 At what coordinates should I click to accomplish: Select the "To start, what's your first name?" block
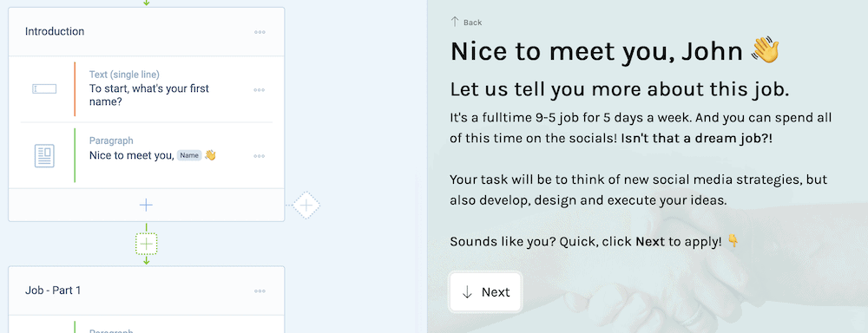[146, 89]
